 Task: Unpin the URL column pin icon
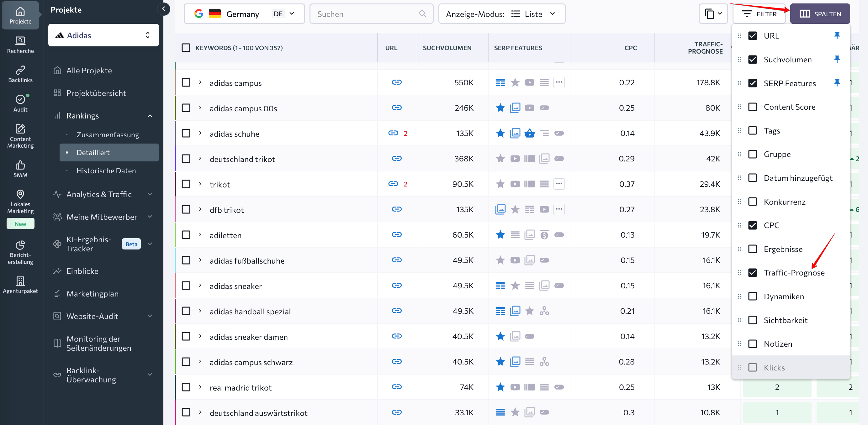click(837, 35)
